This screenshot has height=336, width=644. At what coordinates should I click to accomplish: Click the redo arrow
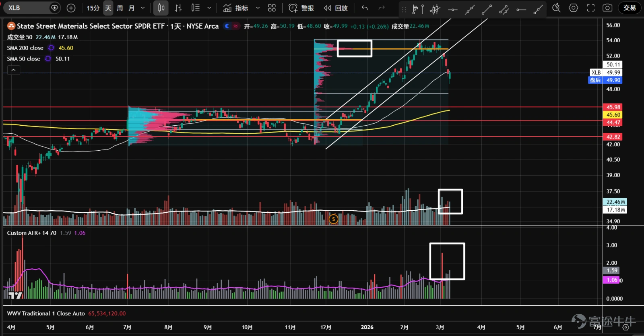click(382, 8)
